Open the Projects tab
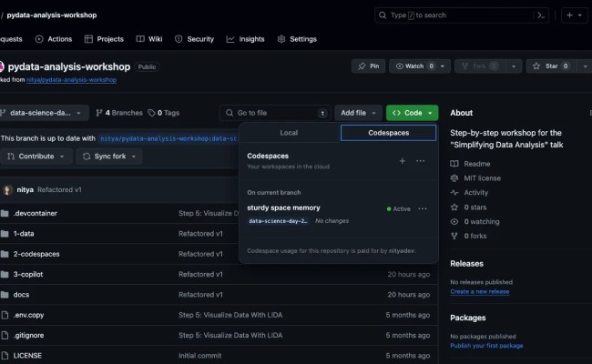The width and height of the screenshot is (592, 364). pos(104,39)
